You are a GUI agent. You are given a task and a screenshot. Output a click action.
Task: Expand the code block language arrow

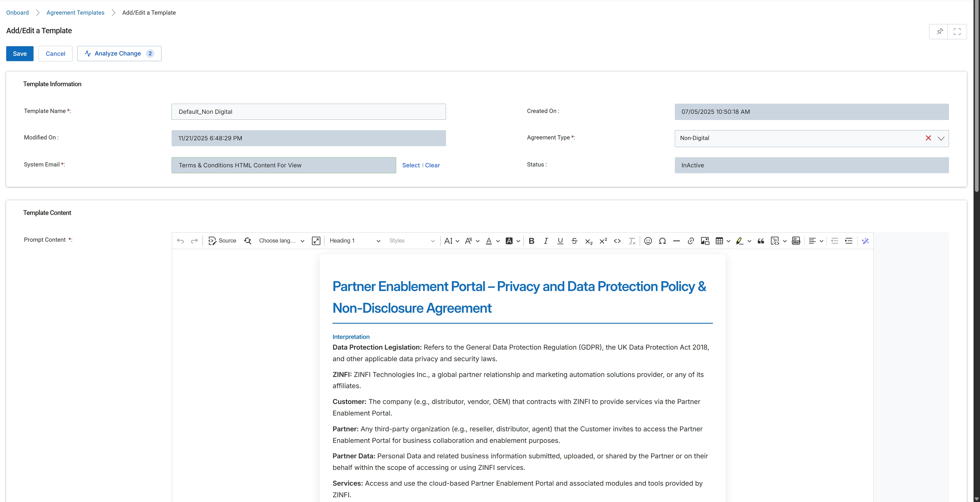pyautogui.click(x=784, y=241)
